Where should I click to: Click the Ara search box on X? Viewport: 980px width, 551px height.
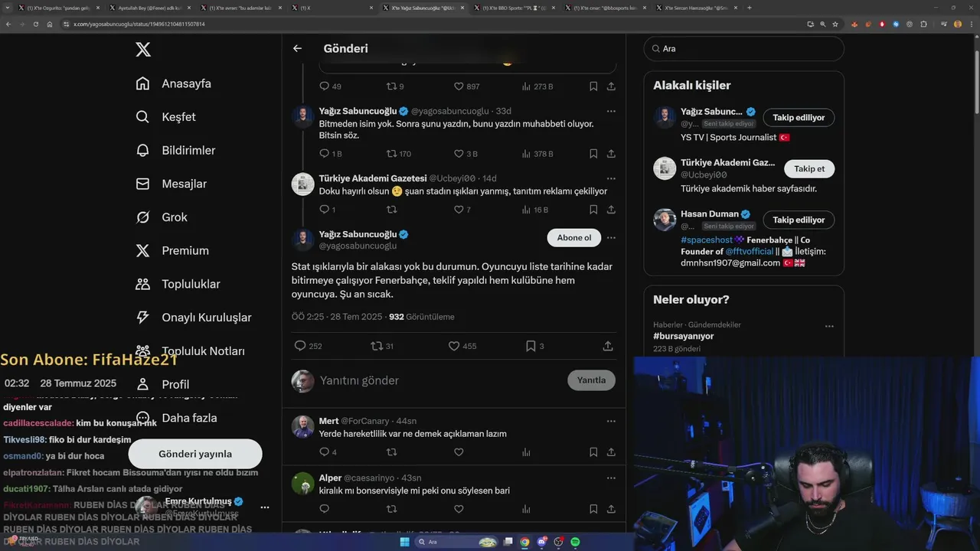pos(744,48)
